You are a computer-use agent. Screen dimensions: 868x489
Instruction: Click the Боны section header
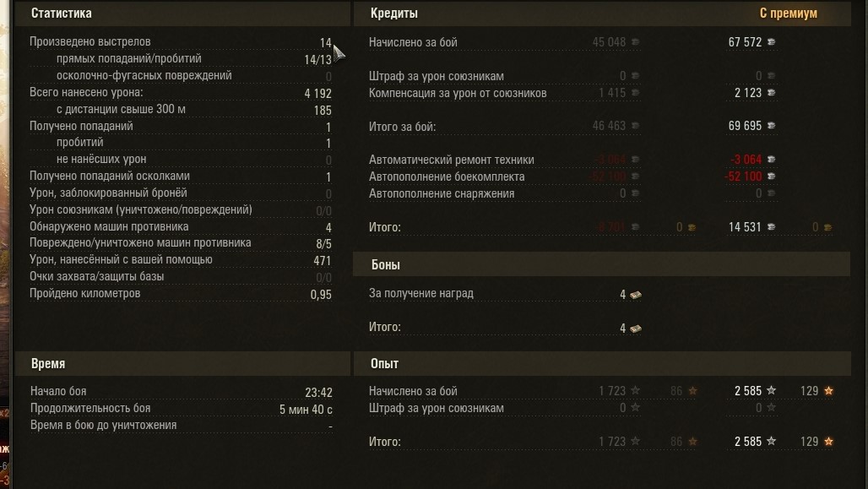pos(386,265)
